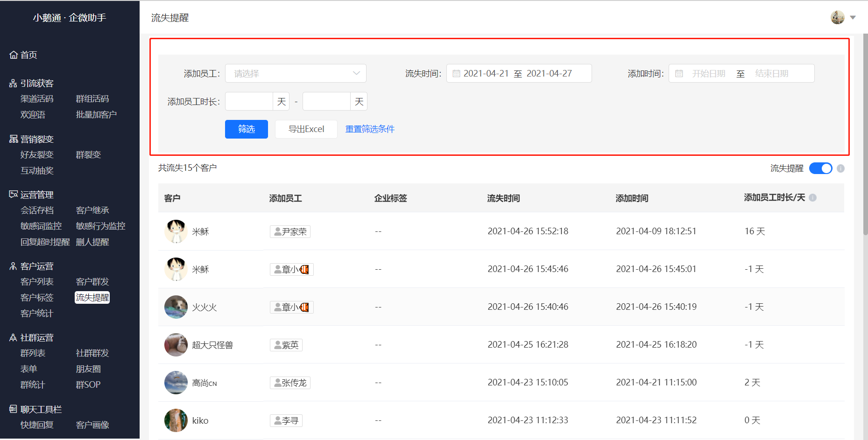
Task: Click info icon next to 添加员工时长/天 header
Action: point(812,197)
